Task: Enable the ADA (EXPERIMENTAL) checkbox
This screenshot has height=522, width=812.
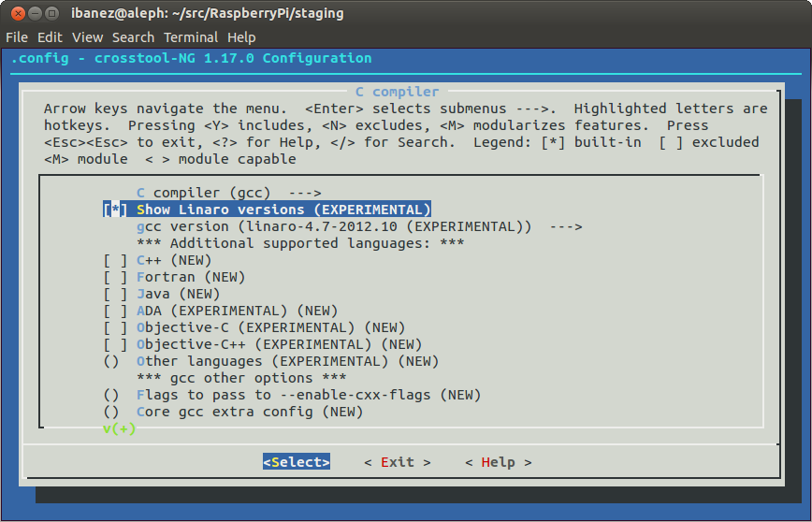Action: pos(115,311)
